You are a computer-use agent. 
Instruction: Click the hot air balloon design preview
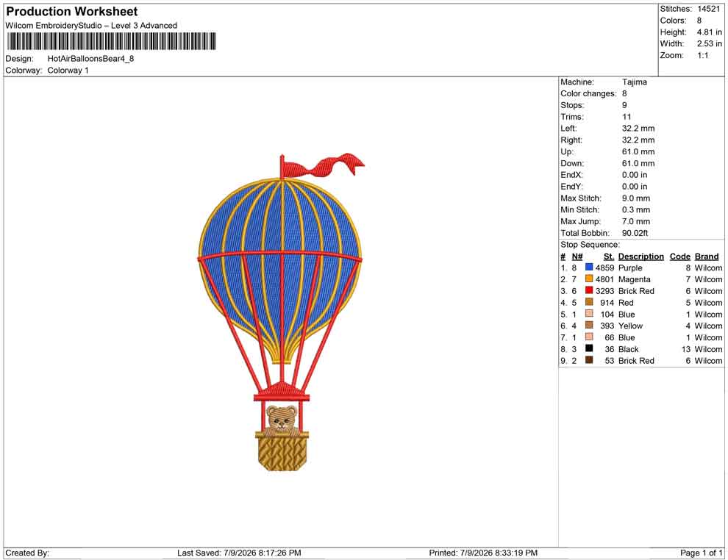click(282, 312)
